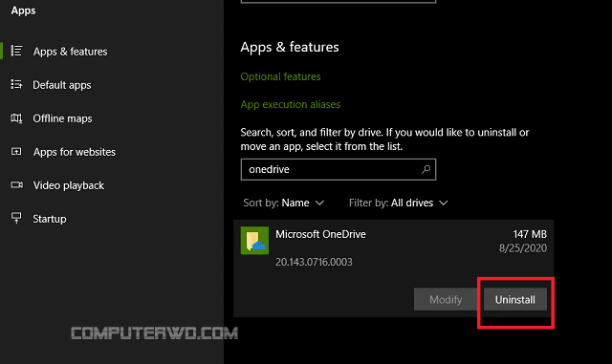Uninstall Microsoft OneDrive
The width and height of the screenshot is (612, 364).
[515, 300]
